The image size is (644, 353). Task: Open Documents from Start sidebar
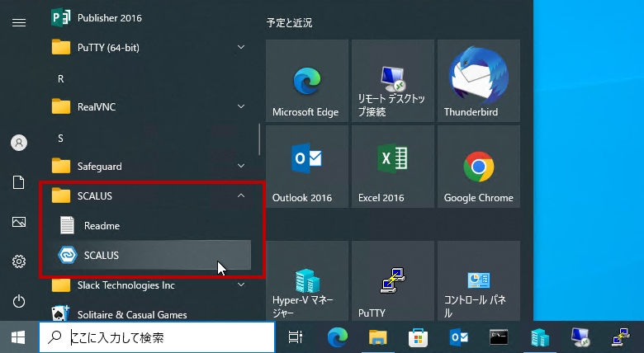point(19,182)
